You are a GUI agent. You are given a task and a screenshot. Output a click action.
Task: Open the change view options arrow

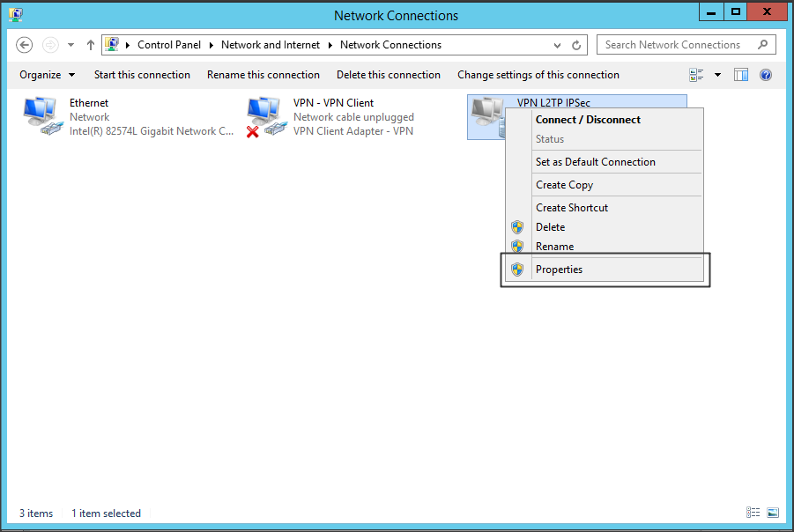[717, 75]
